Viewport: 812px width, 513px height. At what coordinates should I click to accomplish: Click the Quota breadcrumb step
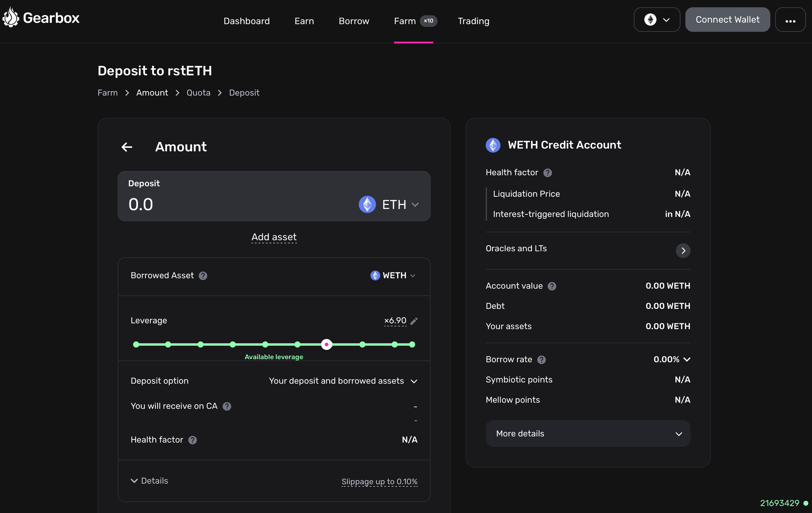[x=198, y=93]
